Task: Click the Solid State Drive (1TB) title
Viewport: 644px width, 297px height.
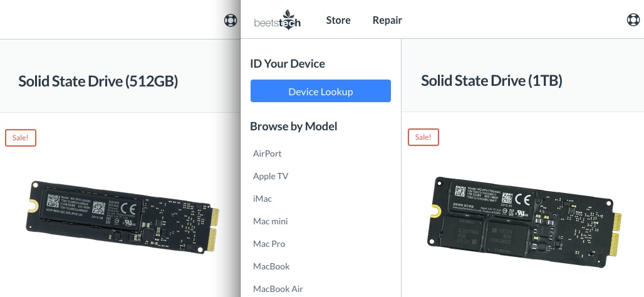Action: pyautogui.click(x=492, y=81)
